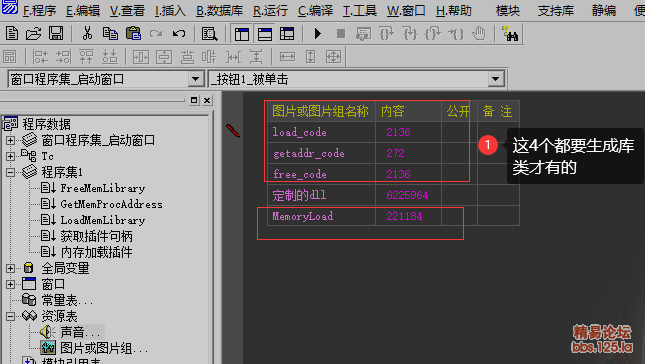This screenshot has width=645, height=364.
Task: Toggle the first panel layout view button
Action: 242,33
